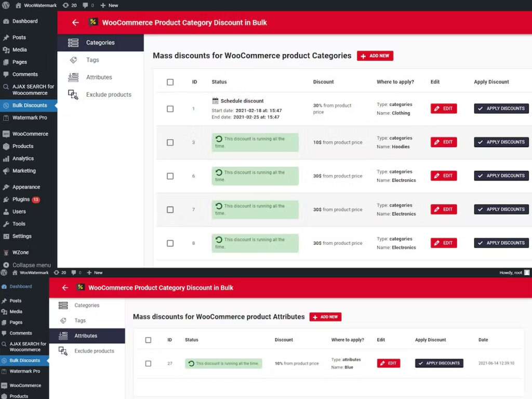This screenshot has height=399, width=532.
Task: Click Posts pin icon in Categories screen sidebar
Action: (6, 37)
